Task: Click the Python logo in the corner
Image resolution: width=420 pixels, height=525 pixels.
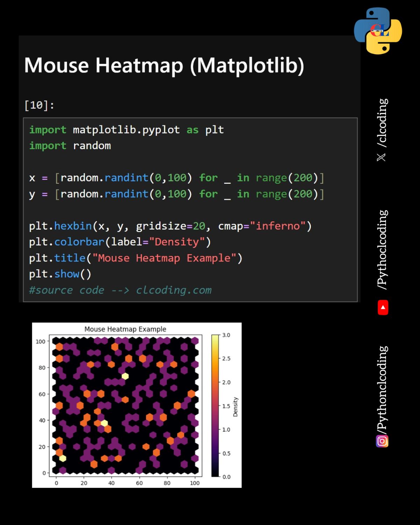Action: coord(378,31)
